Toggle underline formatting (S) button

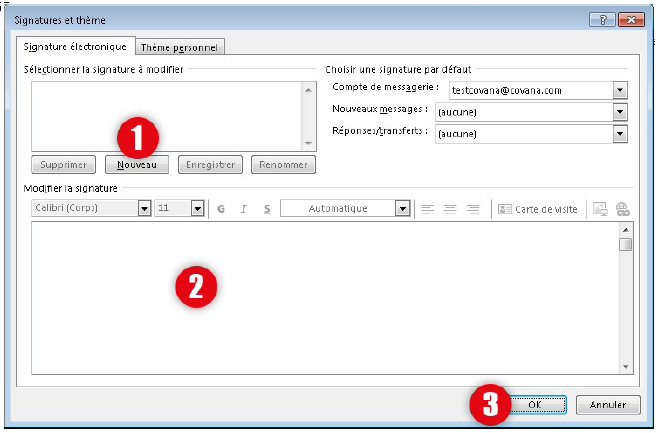(x=267, y=209)
